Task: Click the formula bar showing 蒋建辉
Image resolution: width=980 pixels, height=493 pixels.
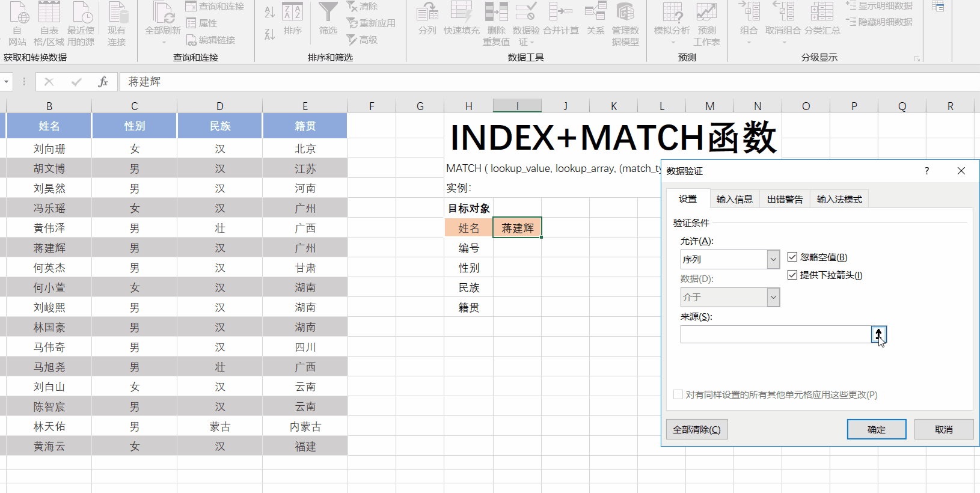Action: click(x=550, y=82)
